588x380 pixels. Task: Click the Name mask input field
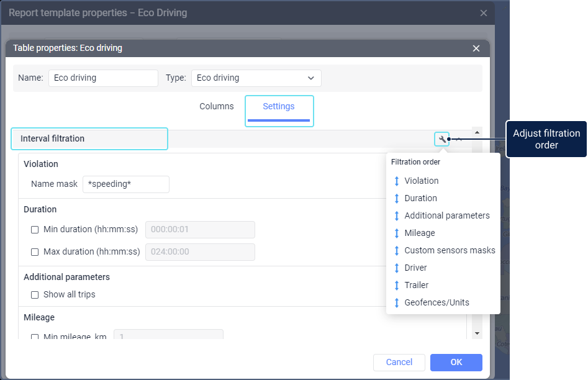[125, 184]
